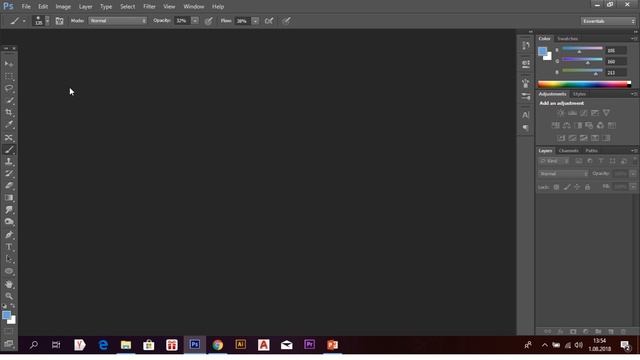The image size is (640, 360).
Task: Select the Brush tool in toolbox
Action: click(9, 150)
